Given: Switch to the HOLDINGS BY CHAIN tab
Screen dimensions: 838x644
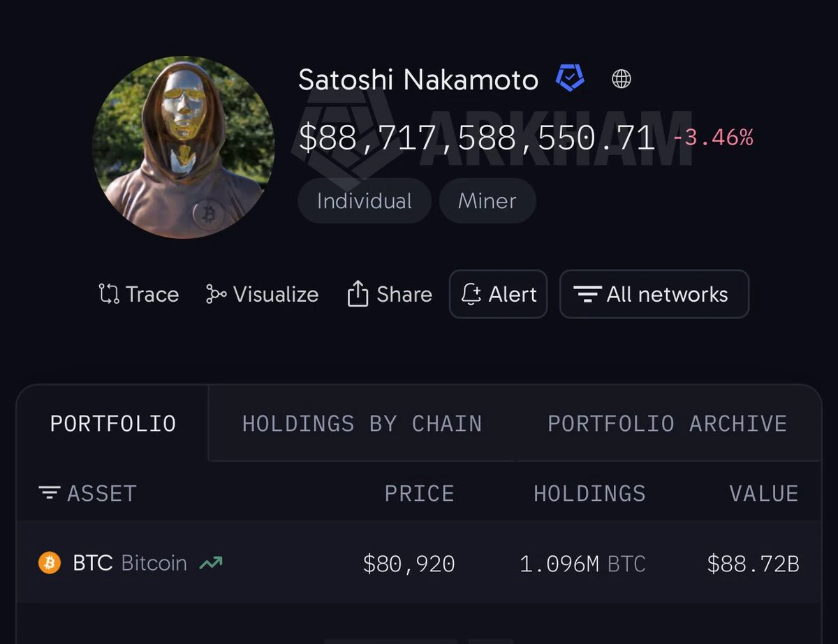Looking at the screenshot, I should pos(362,423).
